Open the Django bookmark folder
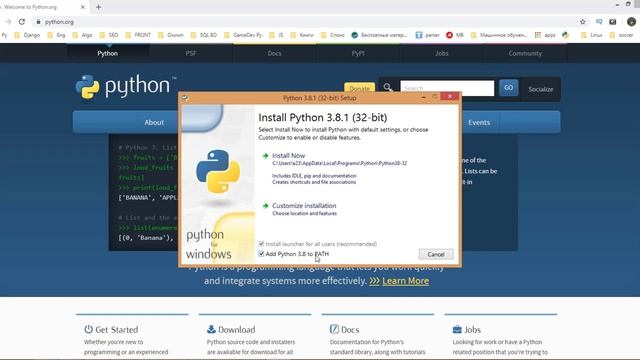 (x=27, y=35)
